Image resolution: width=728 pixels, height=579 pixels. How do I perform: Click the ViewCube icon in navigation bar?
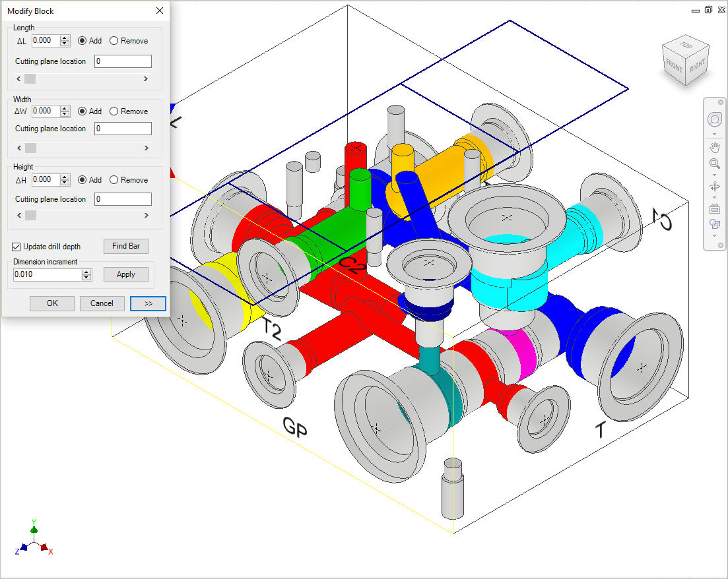(714, 225)
